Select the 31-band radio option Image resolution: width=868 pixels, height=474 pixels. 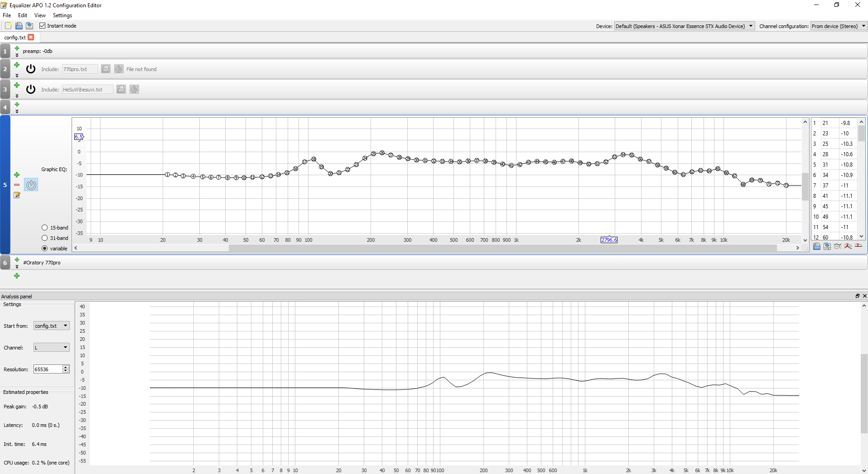coord(45,238)
